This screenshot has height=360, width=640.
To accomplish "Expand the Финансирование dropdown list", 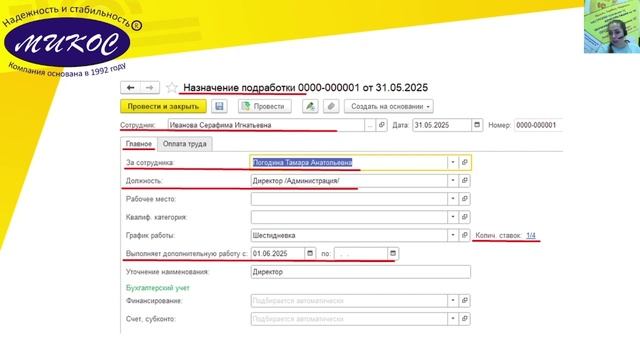I will [x=453, y=300].
